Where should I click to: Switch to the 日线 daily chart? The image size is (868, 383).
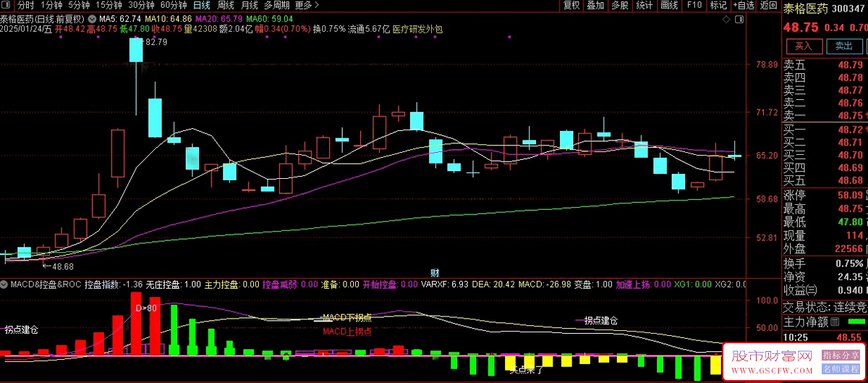point(202,5)
